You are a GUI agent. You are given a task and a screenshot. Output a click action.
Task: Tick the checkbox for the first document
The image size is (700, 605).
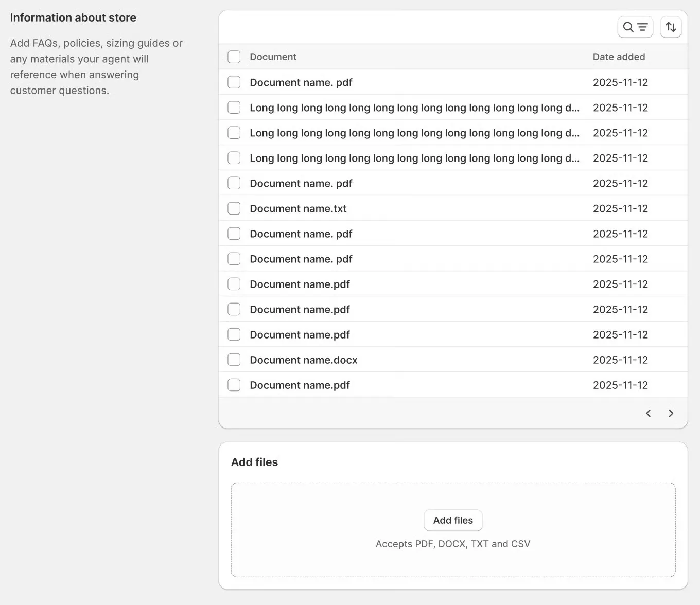pos(234,82)
